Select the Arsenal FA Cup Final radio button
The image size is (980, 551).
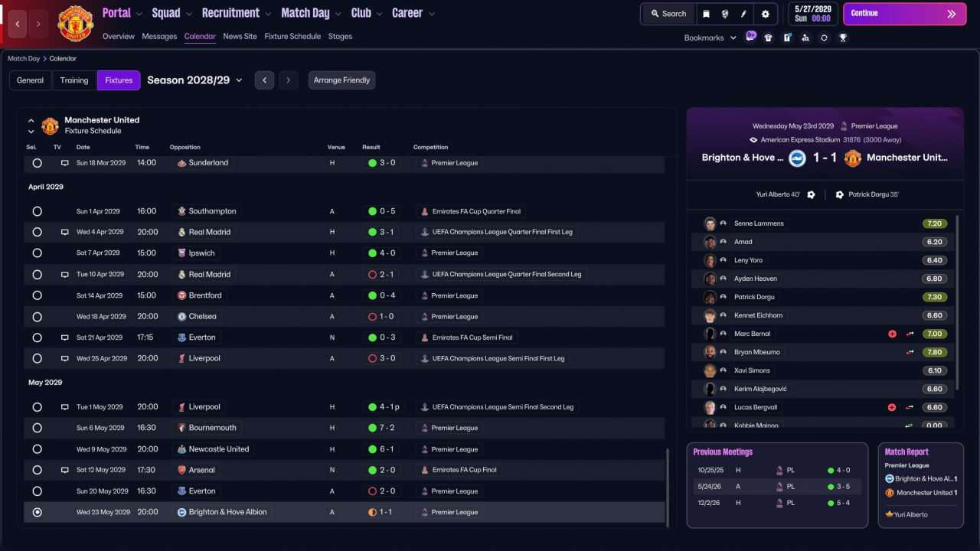[37, 470]
